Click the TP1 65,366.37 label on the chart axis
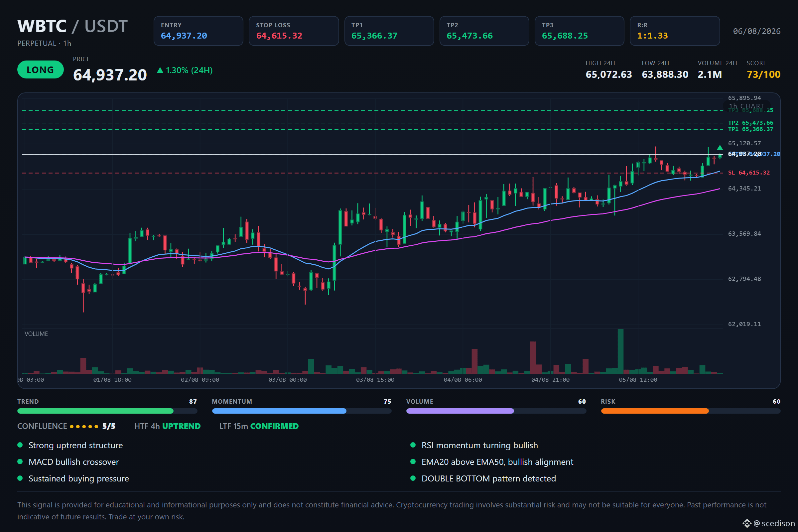 pos(750,129)
